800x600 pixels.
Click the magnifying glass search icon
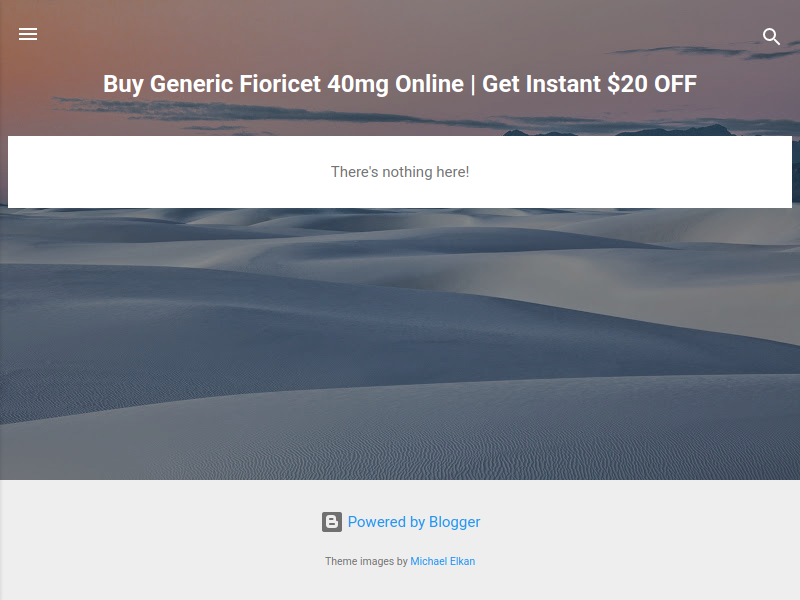771,36
